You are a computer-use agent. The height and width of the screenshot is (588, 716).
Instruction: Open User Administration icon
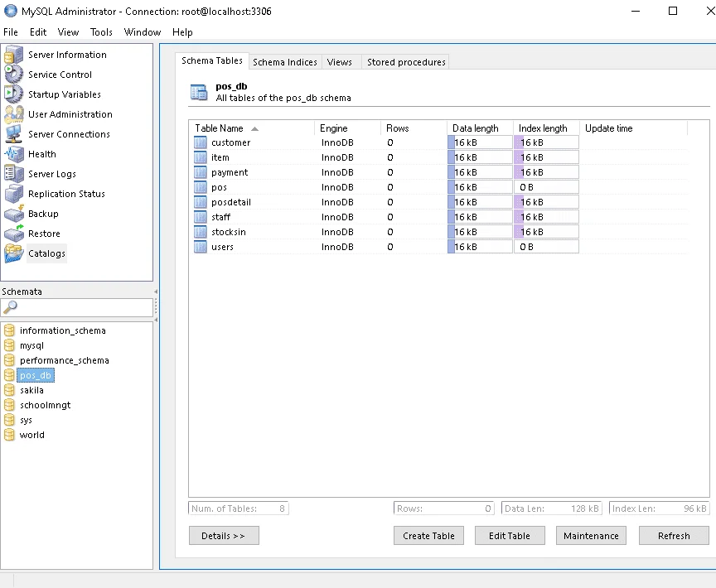point(14,114)
